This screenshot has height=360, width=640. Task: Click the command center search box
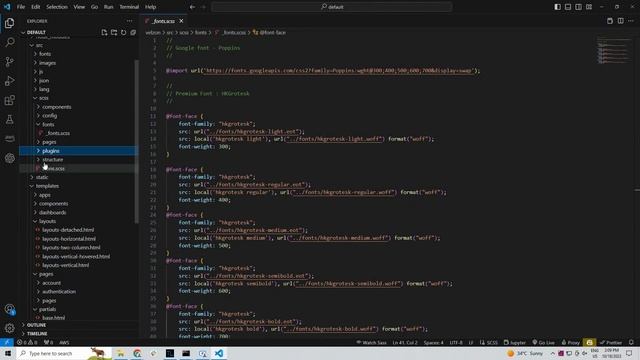pos(332,7)
